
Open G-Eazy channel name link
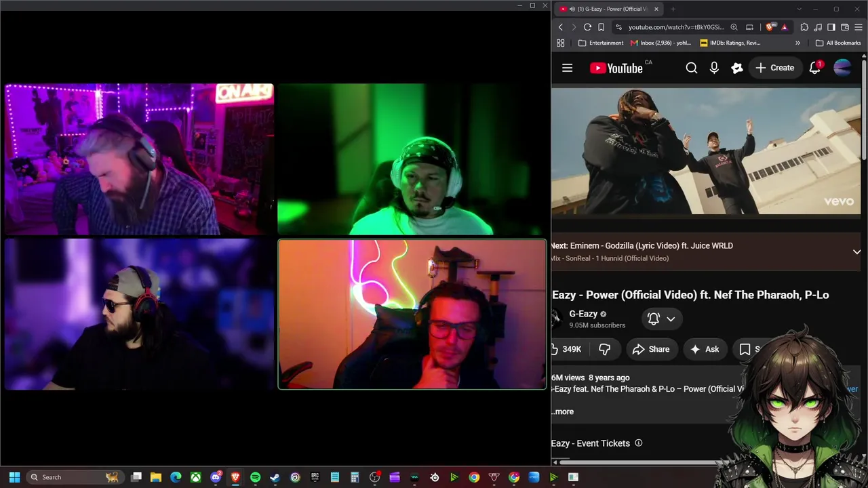[583, 314]
